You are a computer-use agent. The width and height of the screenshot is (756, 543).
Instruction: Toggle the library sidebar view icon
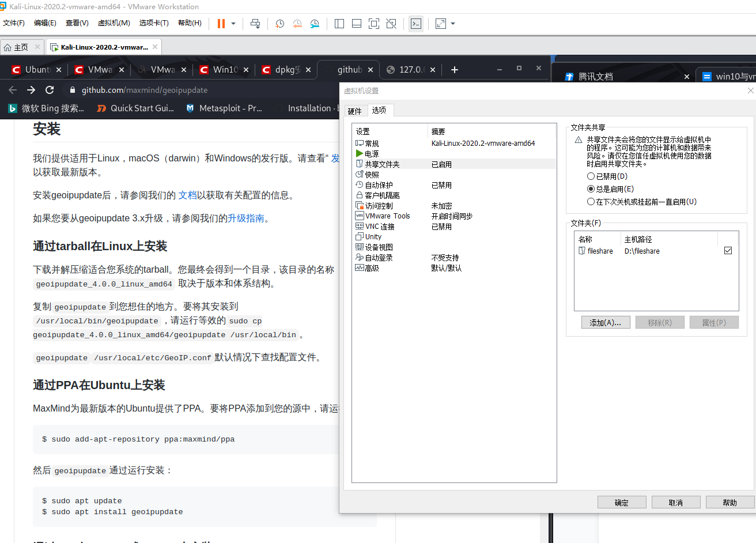pos(339,24)
